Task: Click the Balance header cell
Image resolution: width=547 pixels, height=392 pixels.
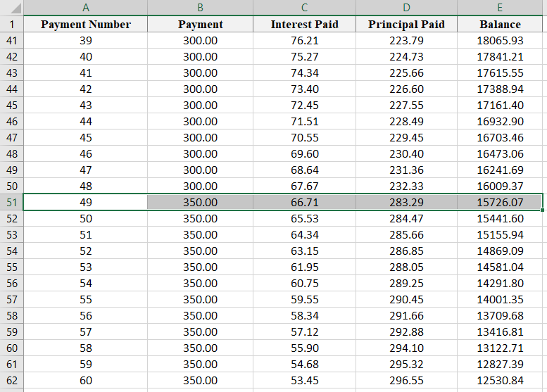Action: [x=500, y=24]
